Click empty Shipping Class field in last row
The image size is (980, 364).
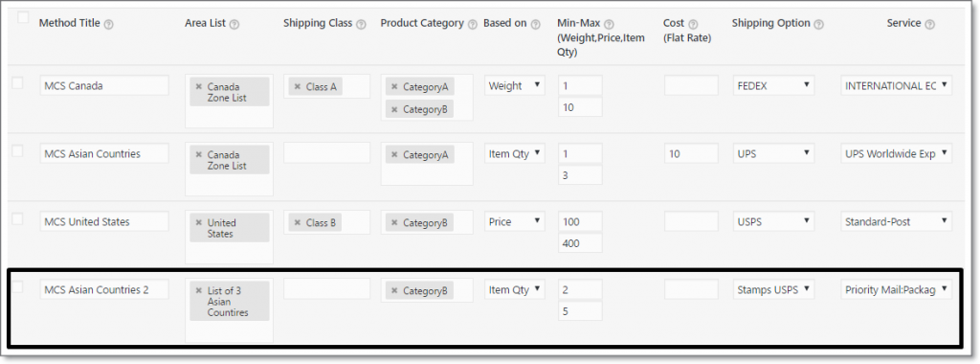point(327,289)
